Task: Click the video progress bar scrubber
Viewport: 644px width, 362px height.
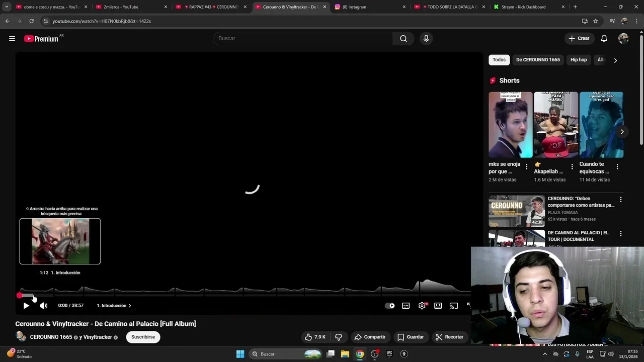Action: pos(20,295)
